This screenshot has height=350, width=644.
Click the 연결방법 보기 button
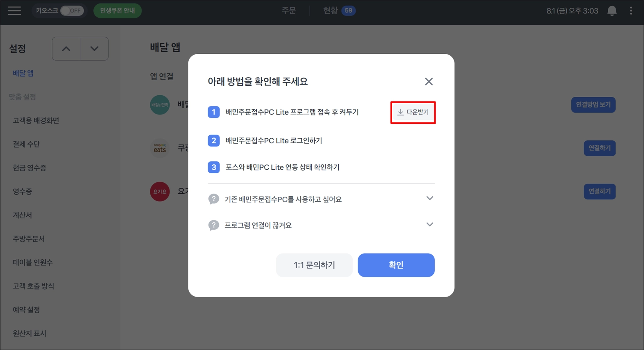point(593,105)
